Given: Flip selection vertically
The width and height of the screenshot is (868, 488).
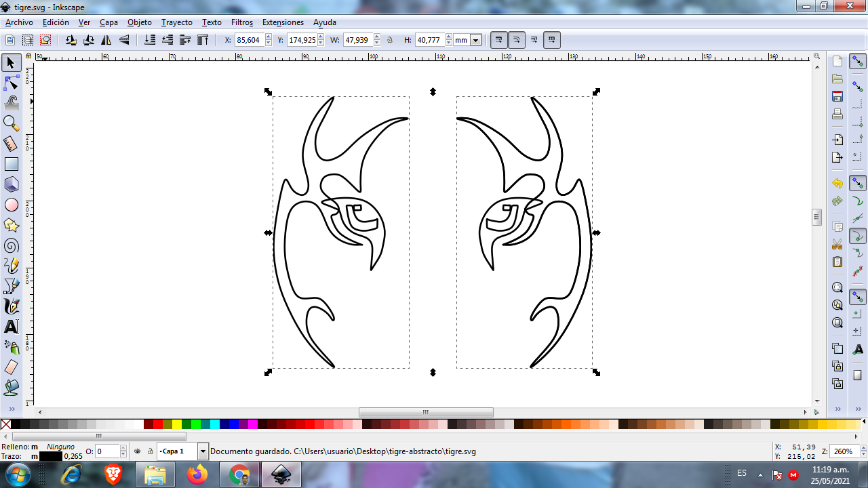Looking at the screenshot, I should pos(124,40).
